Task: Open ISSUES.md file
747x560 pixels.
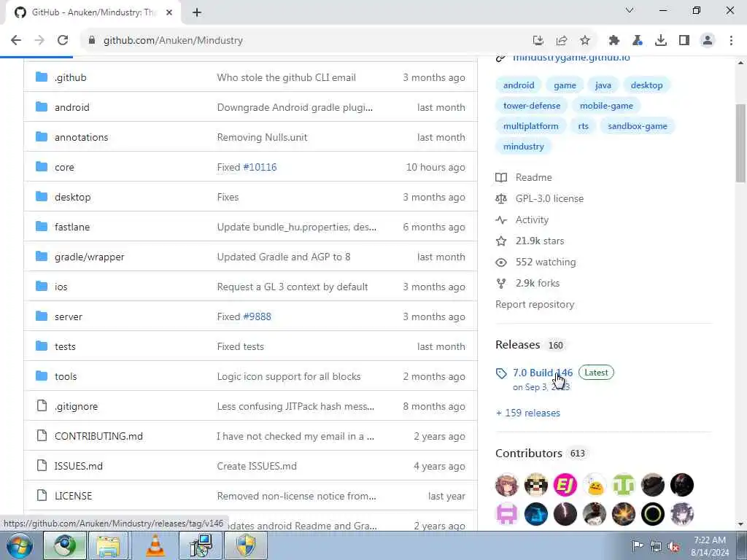Action: point(79,466)
